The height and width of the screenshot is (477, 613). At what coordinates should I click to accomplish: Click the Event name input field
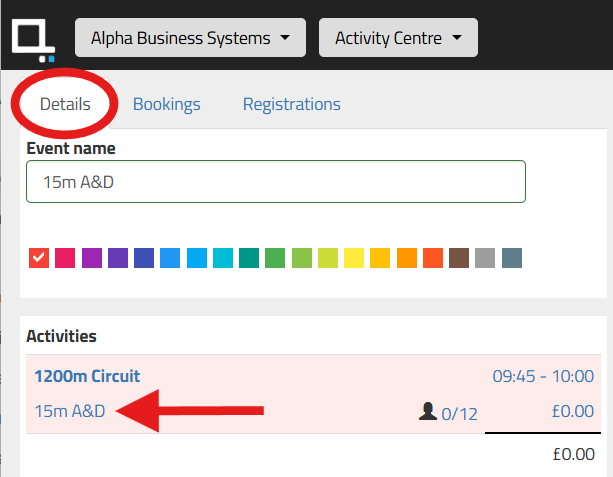(x=276, y=181)
